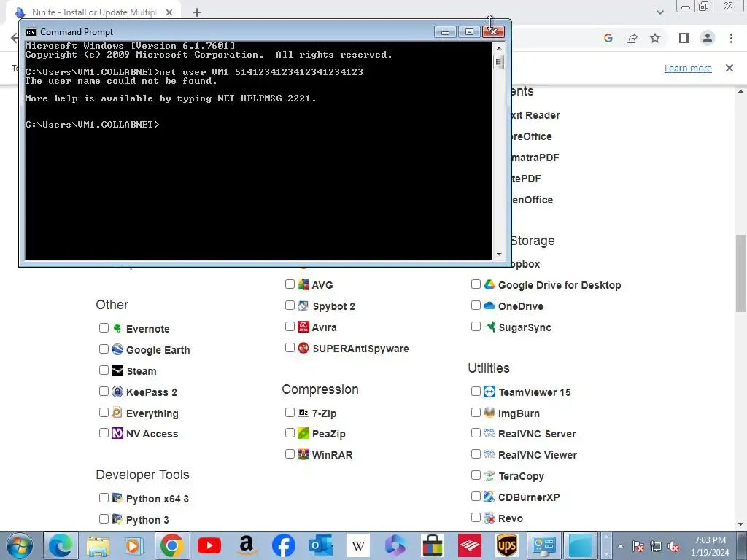Click the webpage scrollbar up arrow

[741, 91]
